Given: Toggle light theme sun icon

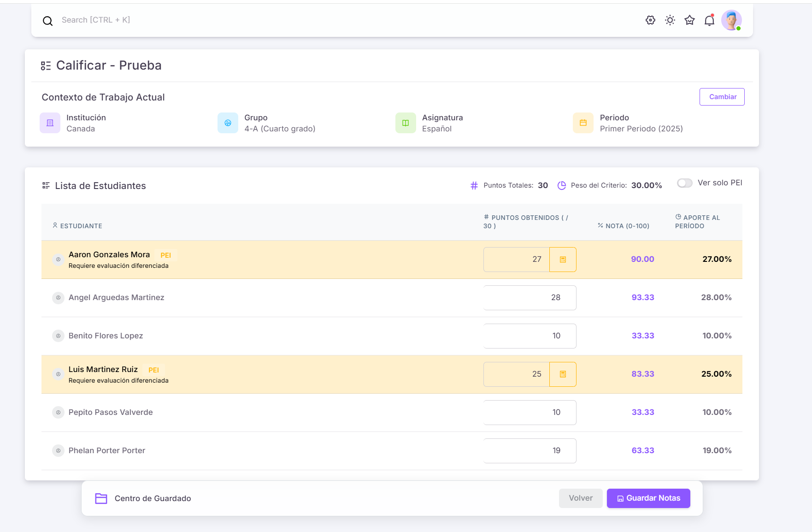Looking at the screenshot, I should click(x=670, y=20).
